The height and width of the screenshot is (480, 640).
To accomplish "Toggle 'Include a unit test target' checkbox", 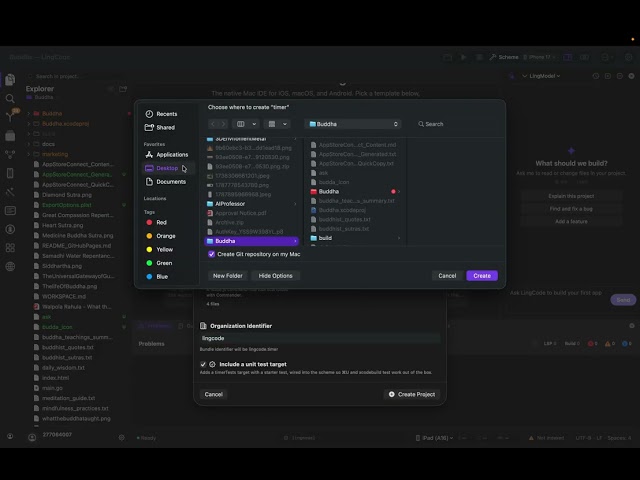I will point(203,364).
